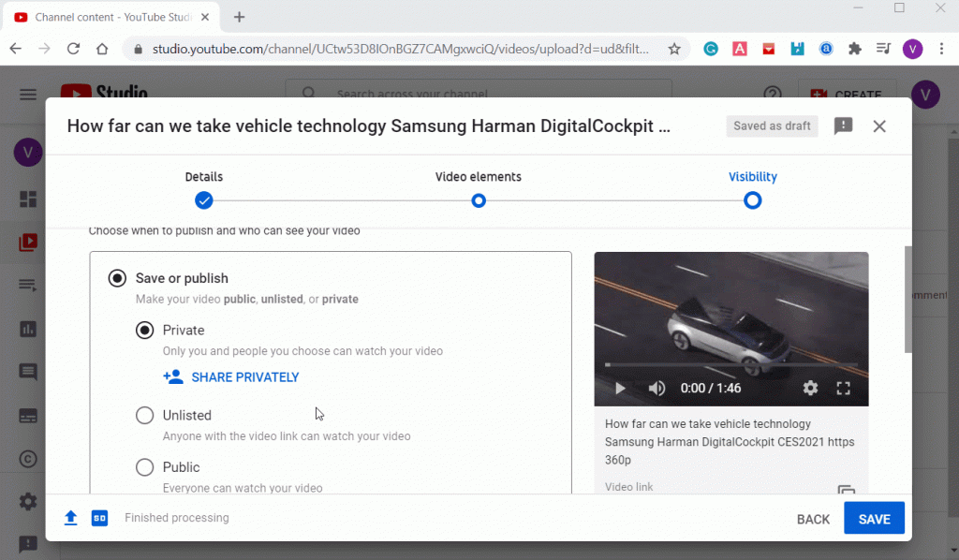Click the BACK button
959x560 pixels.
pos(813,519)
